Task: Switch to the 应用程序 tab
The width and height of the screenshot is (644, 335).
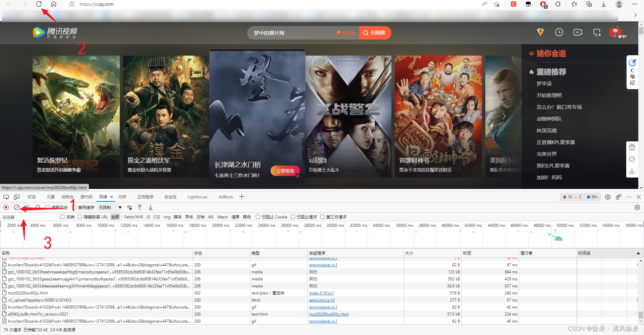Action: (145, 197)
